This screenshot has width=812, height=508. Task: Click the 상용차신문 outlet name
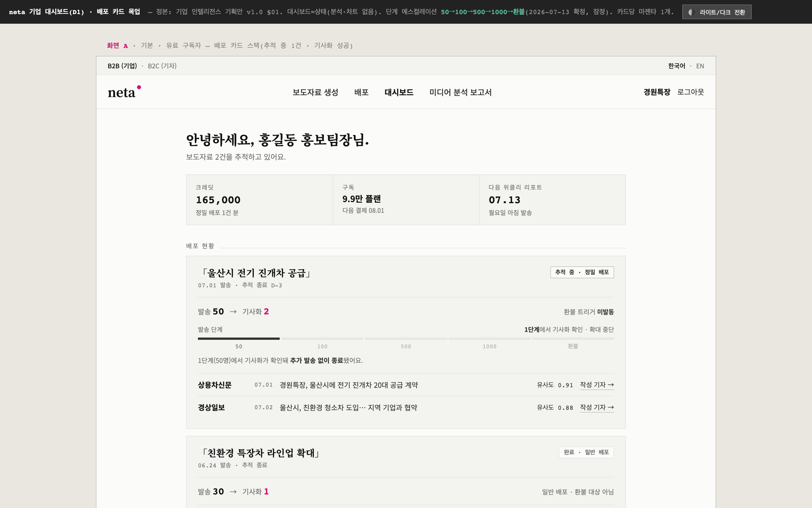coord(215,385)
